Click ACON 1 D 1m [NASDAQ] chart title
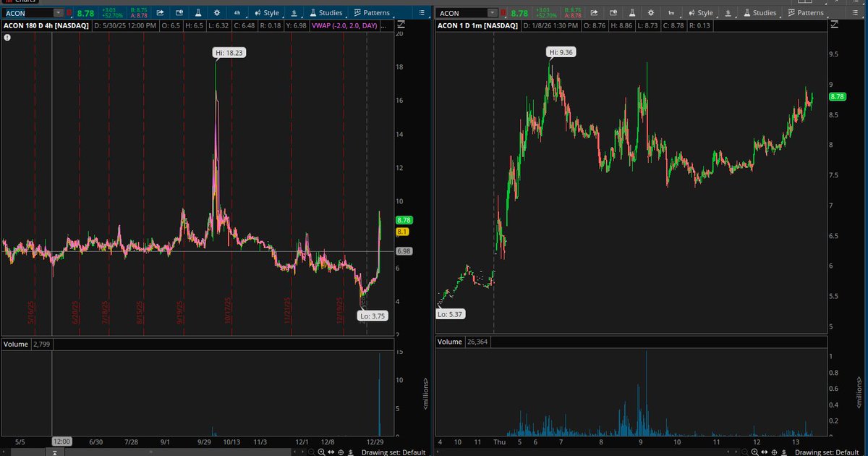The height and width of the screenshot is (456, 868). (477, 25)
